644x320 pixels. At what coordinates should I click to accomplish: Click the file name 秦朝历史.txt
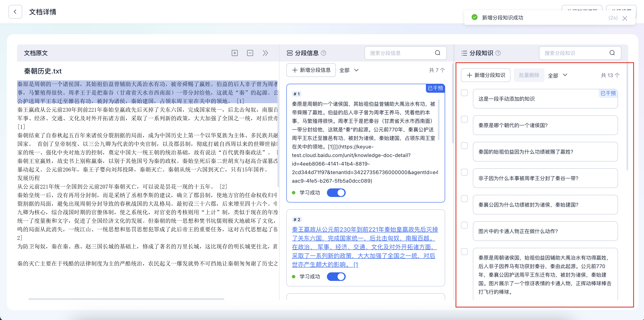[43, 71]
